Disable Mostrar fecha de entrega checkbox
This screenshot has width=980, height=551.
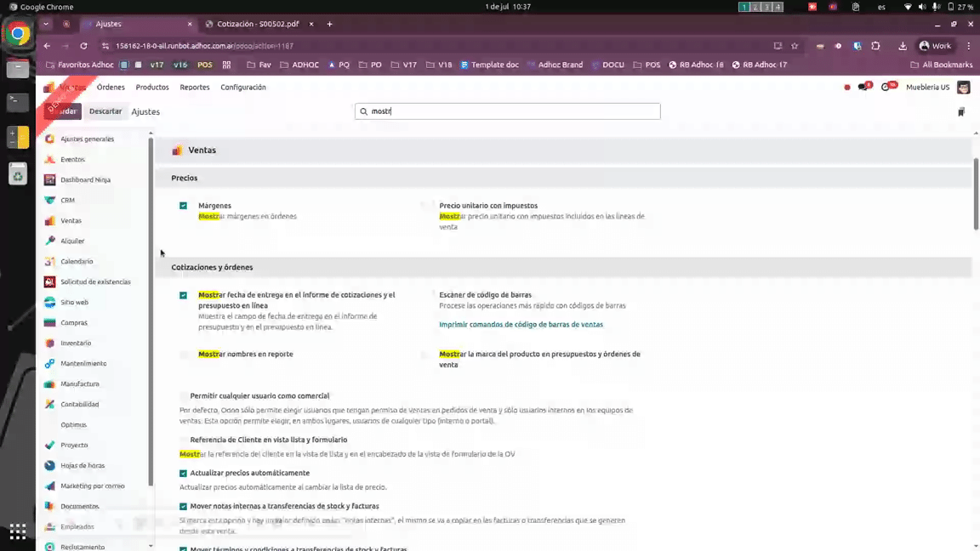coord(183,295)
